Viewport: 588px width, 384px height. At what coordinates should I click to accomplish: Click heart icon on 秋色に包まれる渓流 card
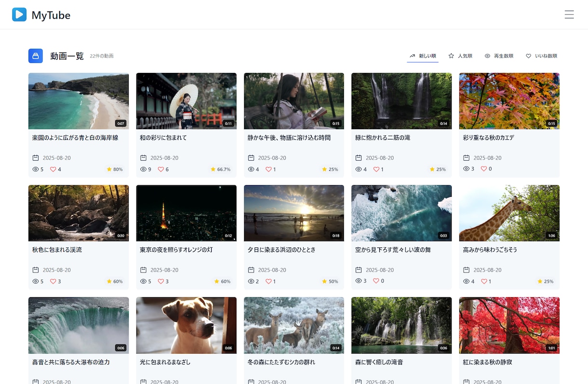click(53, 281)
